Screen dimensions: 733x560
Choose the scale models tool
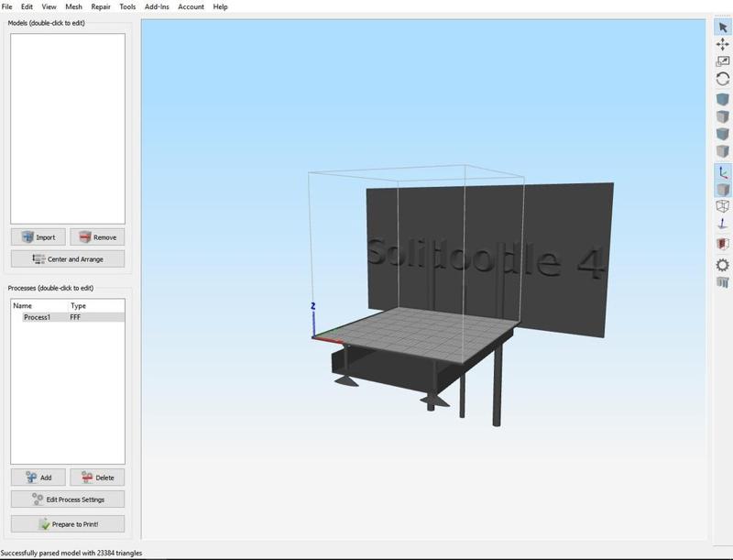pos(723,61)
